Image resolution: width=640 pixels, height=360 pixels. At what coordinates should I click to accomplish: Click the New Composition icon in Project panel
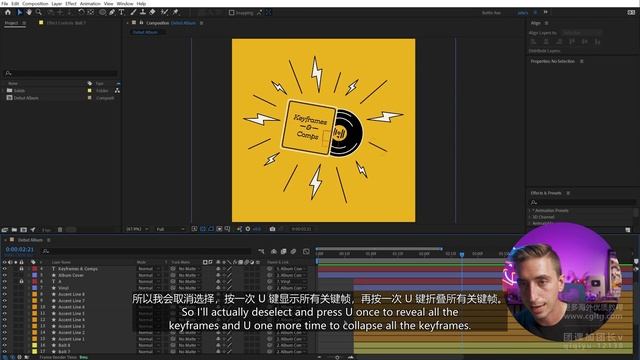tap(24, 230)
